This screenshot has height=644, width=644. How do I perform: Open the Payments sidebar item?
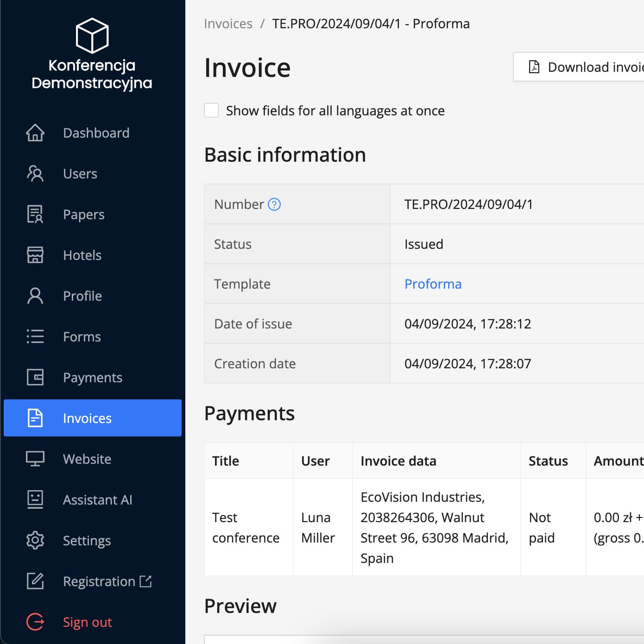tap(93, 378)
